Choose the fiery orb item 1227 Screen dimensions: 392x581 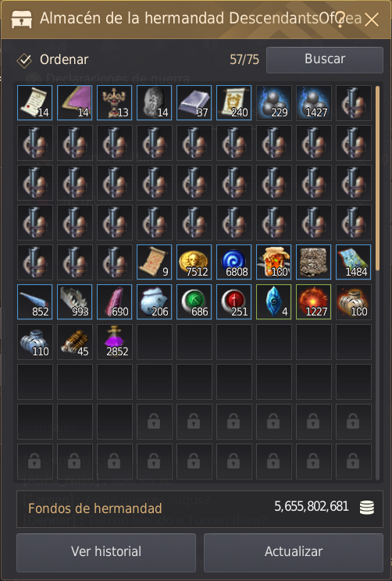pos(313,302)
